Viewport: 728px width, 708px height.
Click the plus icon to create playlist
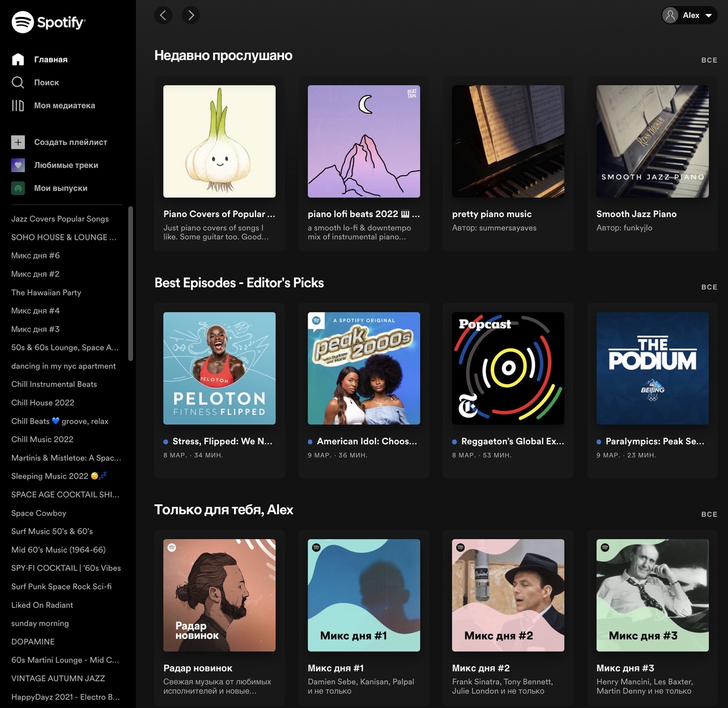18,142
